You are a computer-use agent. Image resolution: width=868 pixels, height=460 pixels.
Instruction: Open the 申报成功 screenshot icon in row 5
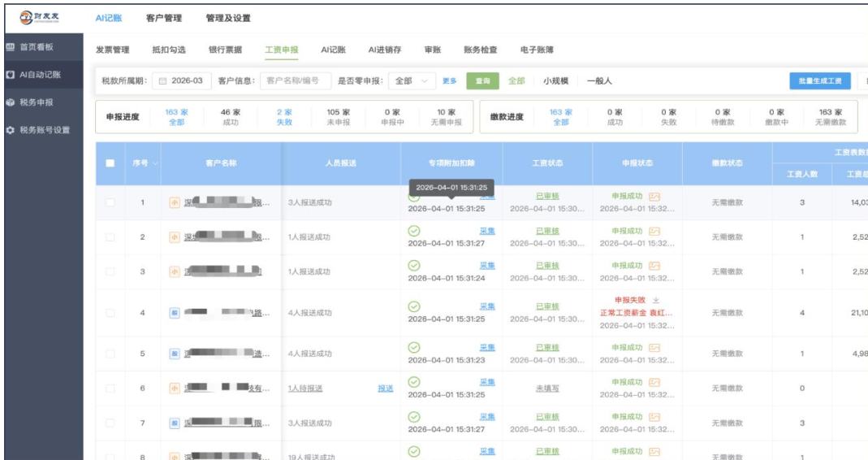pyautogui.click(x=654, y=348)
